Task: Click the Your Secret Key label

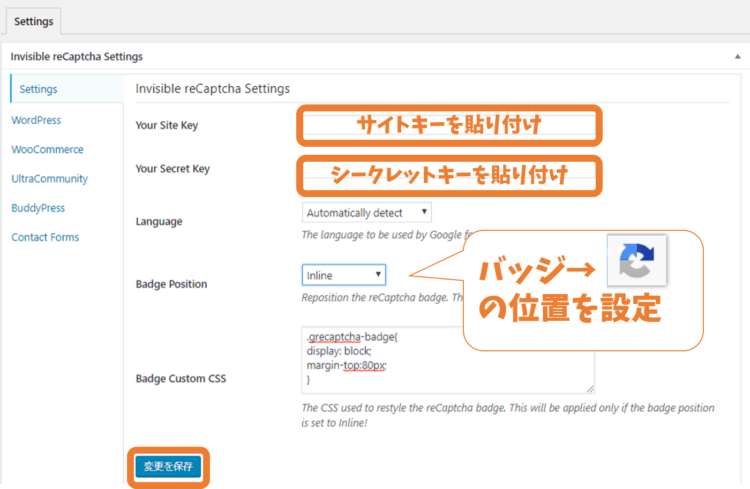Action: pyautogui.click(x=173, y=169)
